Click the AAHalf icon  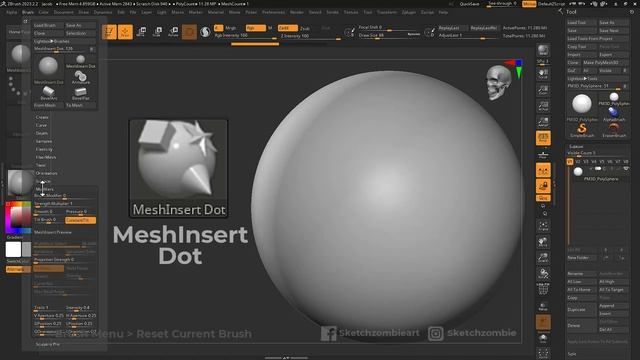pyautogui.click(x=543, y=122)
